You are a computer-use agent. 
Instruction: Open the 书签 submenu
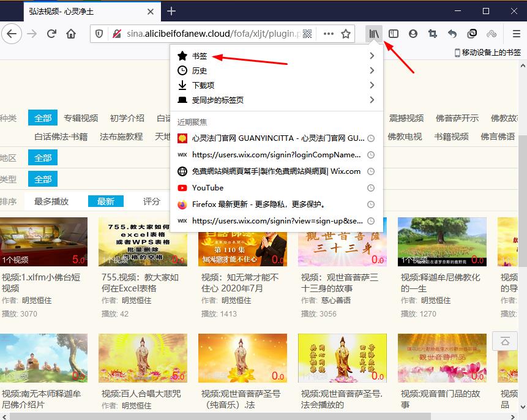pyautogui.click(x=276, y=56)
